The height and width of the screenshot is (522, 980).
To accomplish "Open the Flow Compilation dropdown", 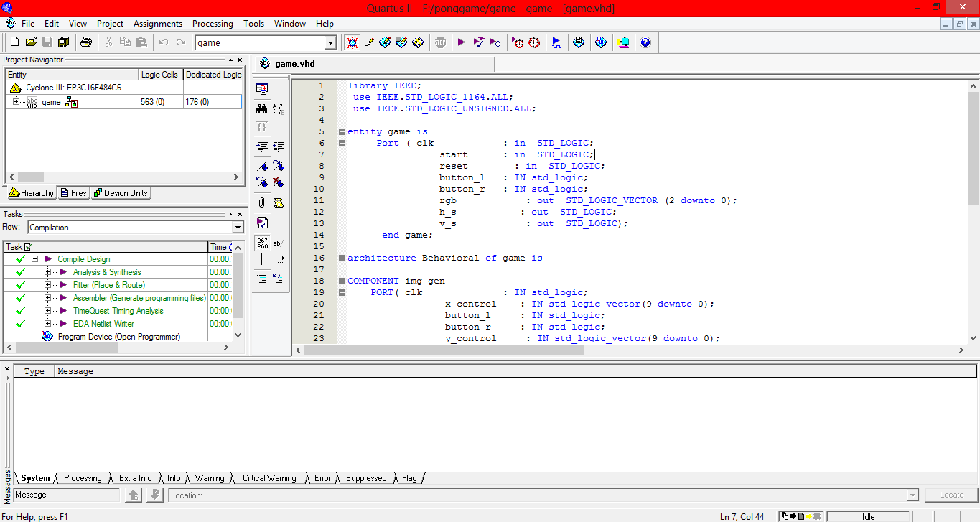I will (238, 228).
